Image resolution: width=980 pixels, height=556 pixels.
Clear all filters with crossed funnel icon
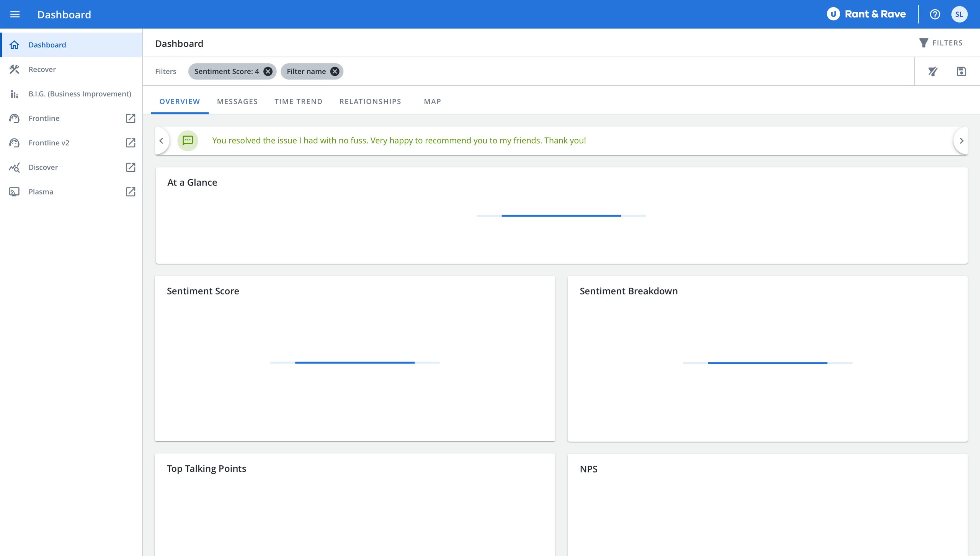[933, 72]
